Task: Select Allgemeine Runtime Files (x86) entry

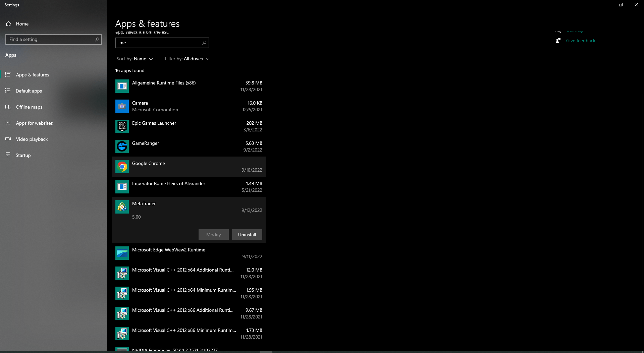Action: pos(189,86)
